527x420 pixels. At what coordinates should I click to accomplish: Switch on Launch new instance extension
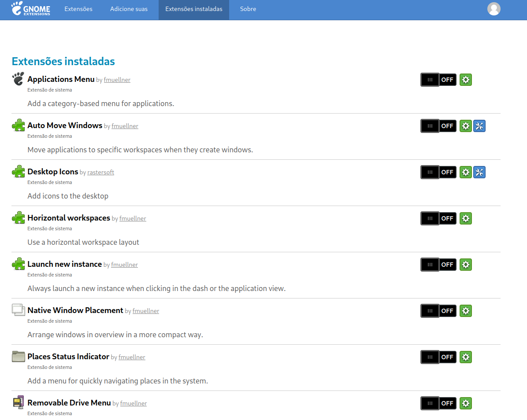point(438,265)
